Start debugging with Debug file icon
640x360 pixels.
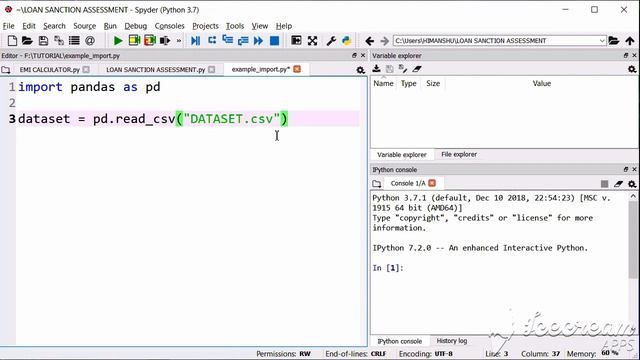tap(196, 40)
